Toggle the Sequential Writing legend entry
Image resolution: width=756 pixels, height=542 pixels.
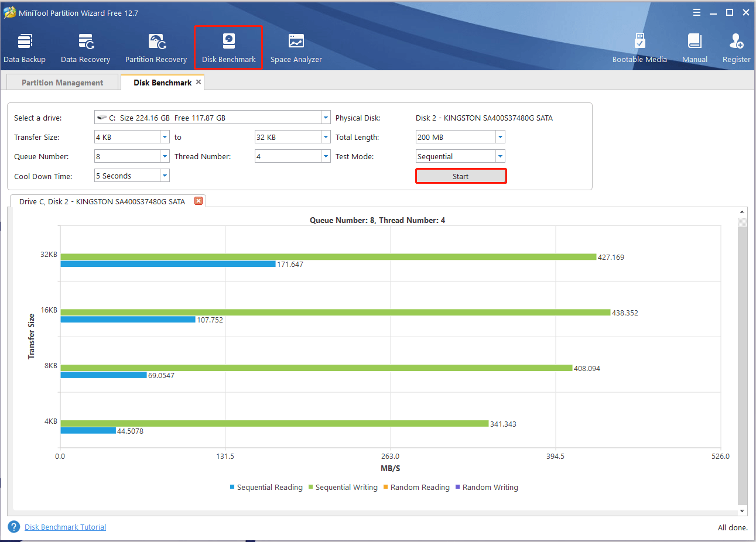coord(343,487)
